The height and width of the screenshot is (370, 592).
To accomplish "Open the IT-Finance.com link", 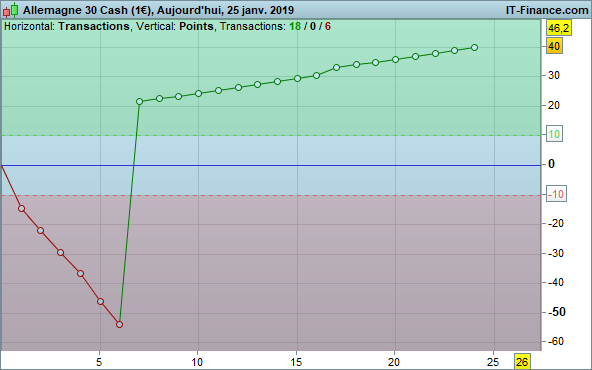I will (547, 10).
